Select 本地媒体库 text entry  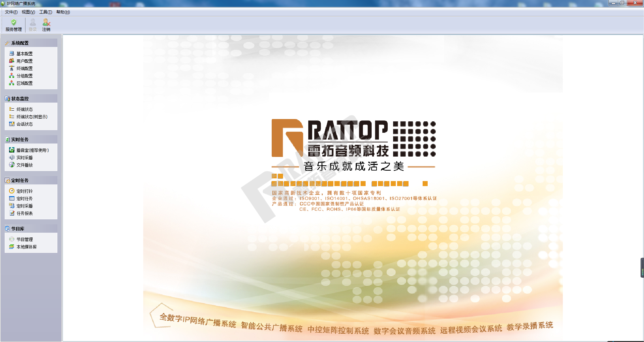(x=26, y=247)
